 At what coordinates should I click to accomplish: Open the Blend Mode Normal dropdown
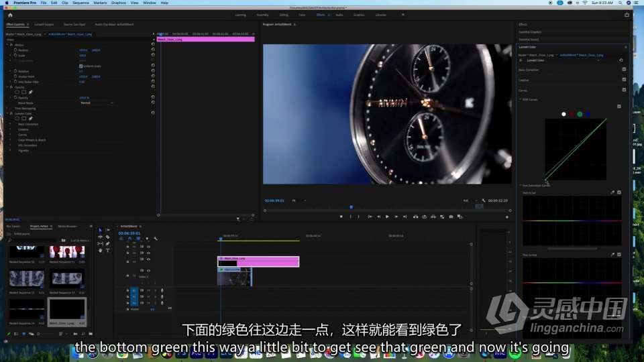click(97, 103)
